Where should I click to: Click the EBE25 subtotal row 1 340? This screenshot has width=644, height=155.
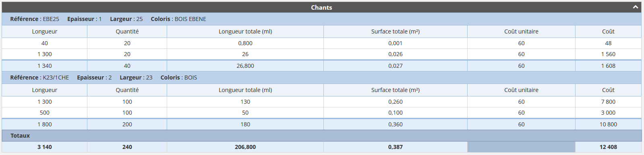click(x=321, y=66)
